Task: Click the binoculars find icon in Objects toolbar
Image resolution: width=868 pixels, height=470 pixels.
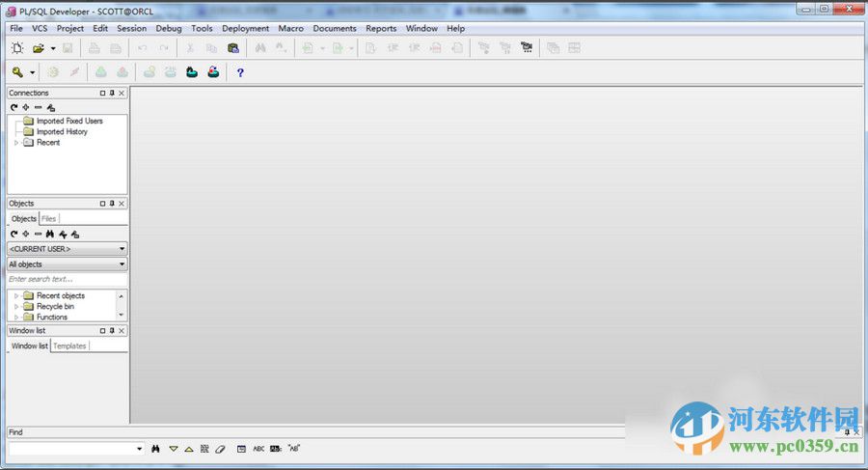Action: 50,234
